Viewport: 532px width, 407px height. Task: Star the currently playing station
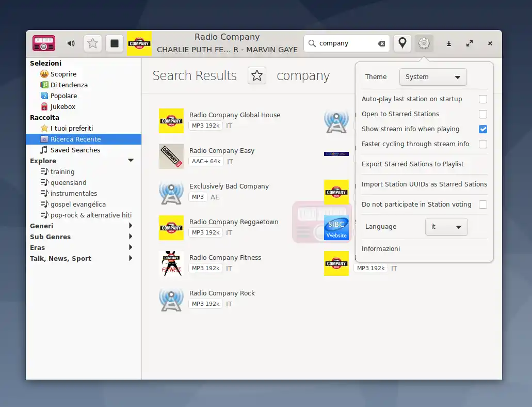(x=93, y=43)
